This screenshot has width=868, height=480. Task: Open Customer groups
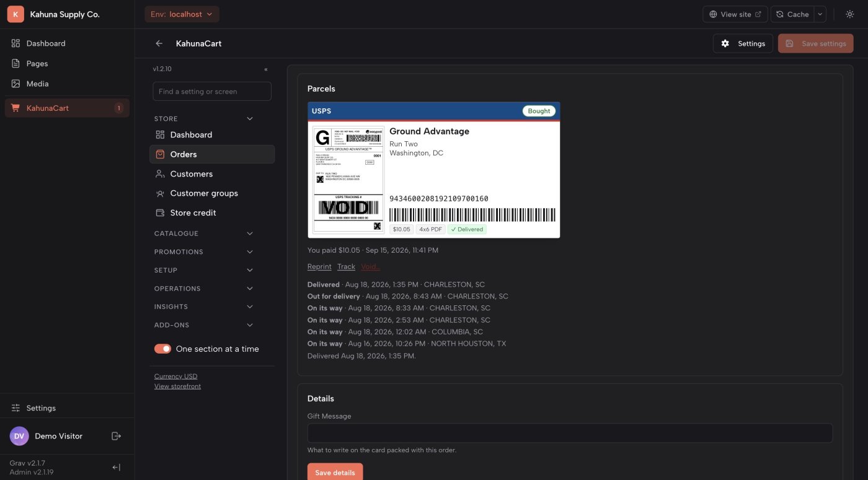coord(212,193)
